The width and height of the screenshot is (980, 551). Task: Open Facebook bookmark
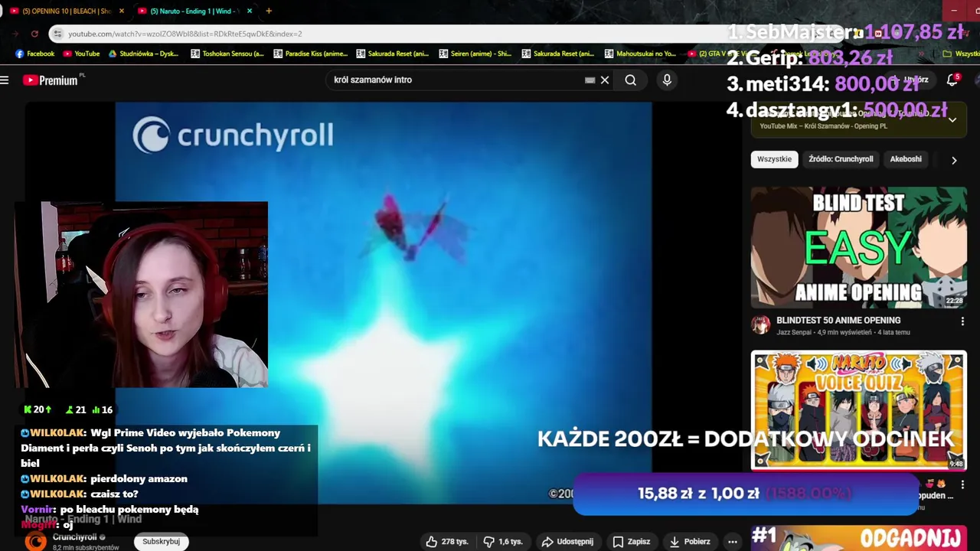[34, 54]
